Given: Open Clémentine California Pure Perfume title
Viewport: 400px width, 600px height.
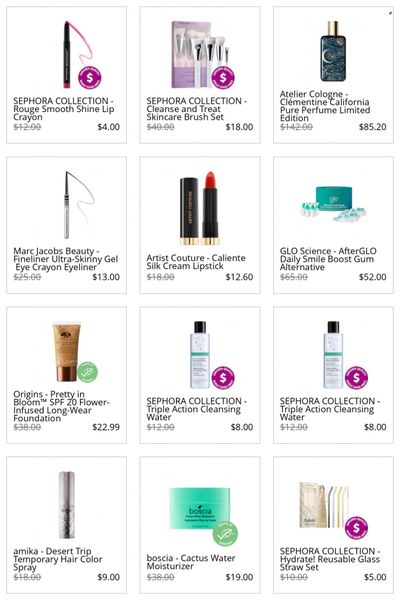Looking at the screenshot, I should point(325,106).
